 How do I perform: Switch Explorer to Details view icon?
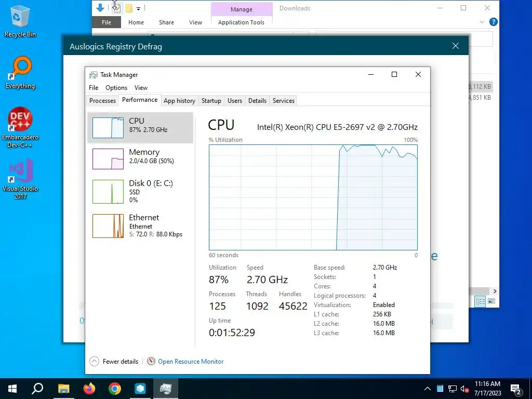tap(480, 301)
